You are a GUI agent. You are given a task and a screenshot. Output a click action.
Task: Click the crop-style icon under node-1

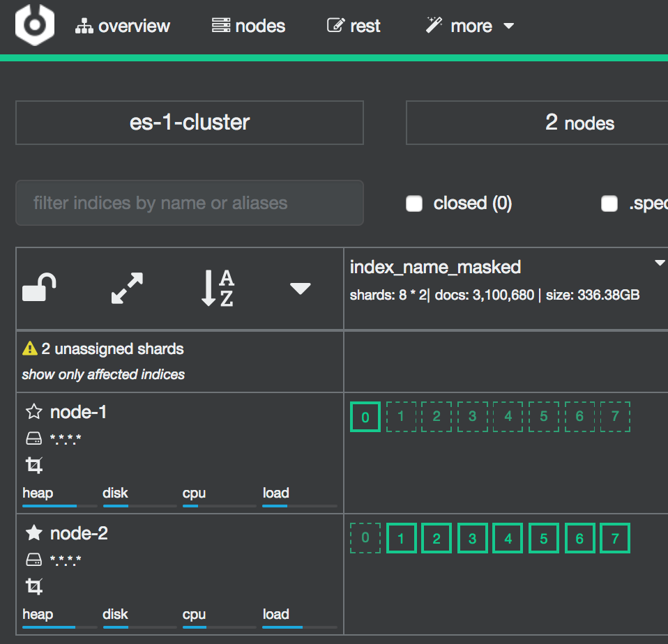pyautogui.click(x=34, y=465)
